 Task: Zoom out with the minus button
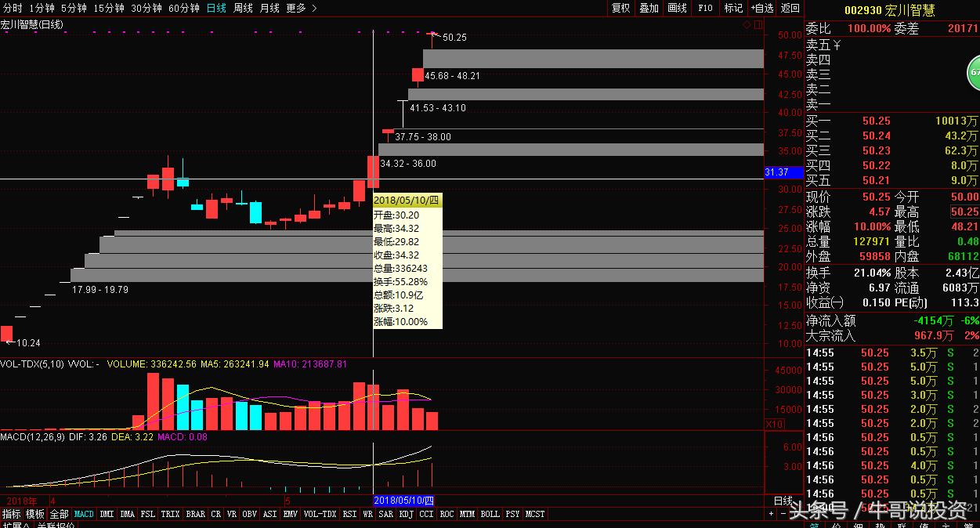coord(783,514)
